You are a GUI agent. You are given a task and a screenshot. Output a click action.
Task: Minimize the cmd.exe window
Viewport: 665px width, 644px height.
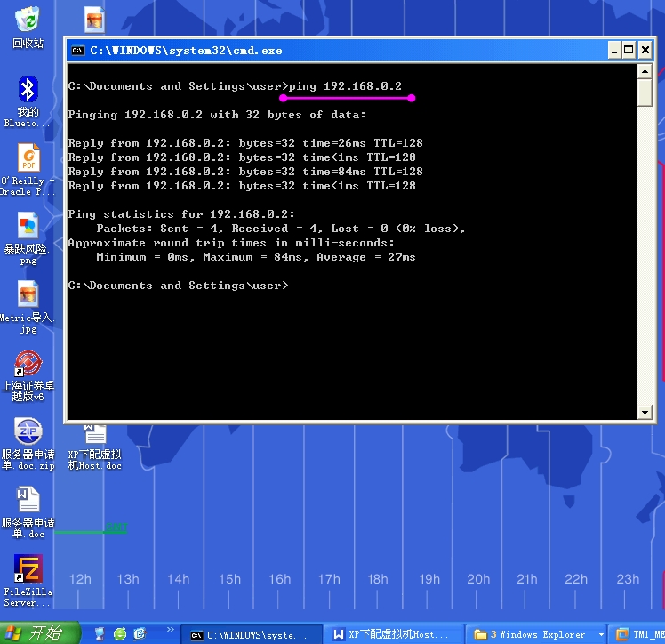tap(613, 51)
